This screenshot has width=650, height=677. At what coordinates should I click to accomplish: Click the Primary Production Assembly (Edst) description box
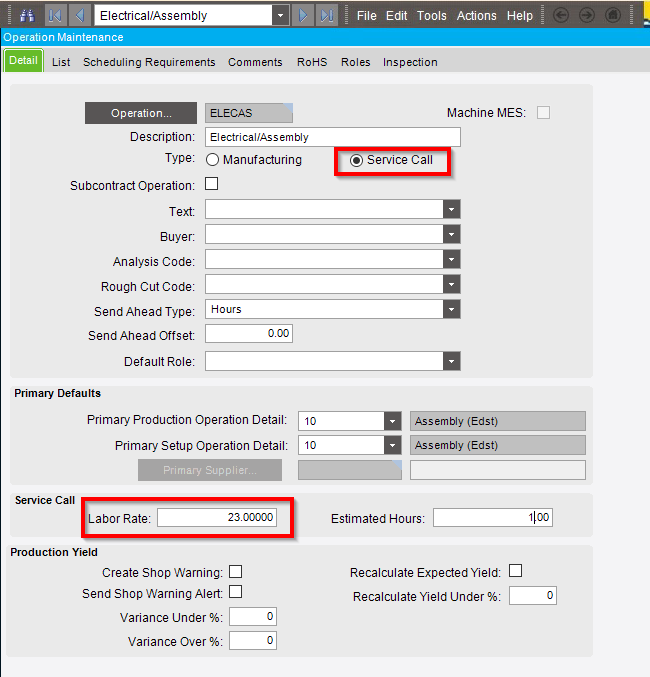498,421
